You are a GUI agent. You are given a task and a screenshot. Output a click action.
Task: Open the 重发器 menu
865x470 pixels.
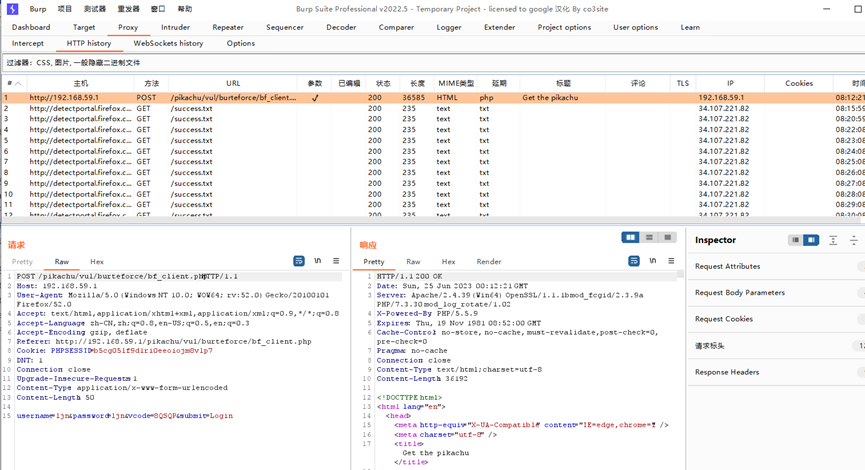click(x=129, y=9)
